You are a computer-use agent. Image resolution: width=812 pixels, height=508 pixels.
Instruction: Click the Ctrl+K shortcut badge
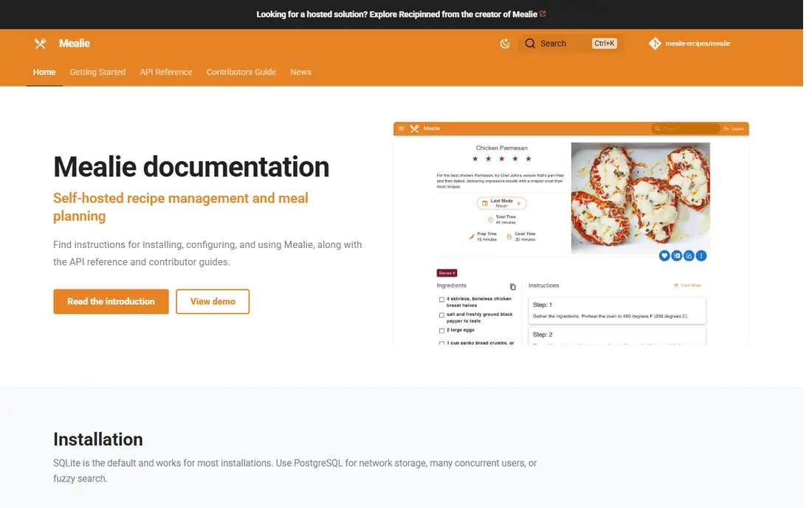[x=605, y=44]
